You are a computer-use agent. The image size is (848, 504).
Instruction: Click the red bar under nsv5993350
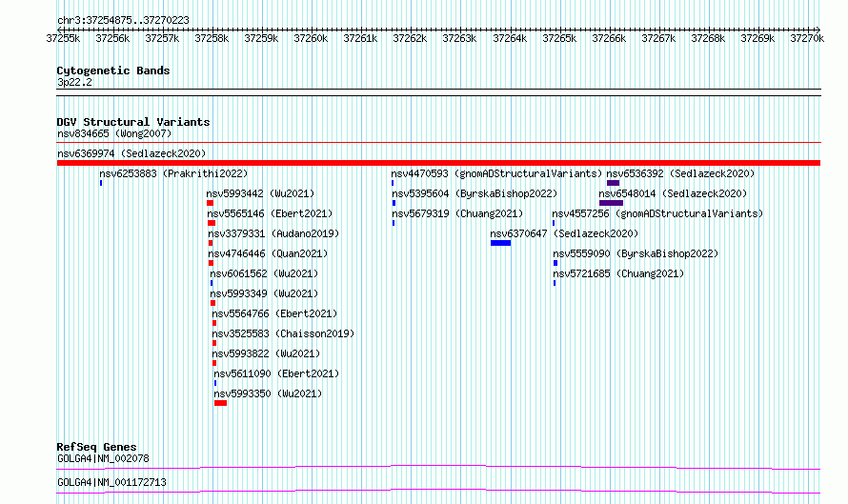tap(221, 403)
